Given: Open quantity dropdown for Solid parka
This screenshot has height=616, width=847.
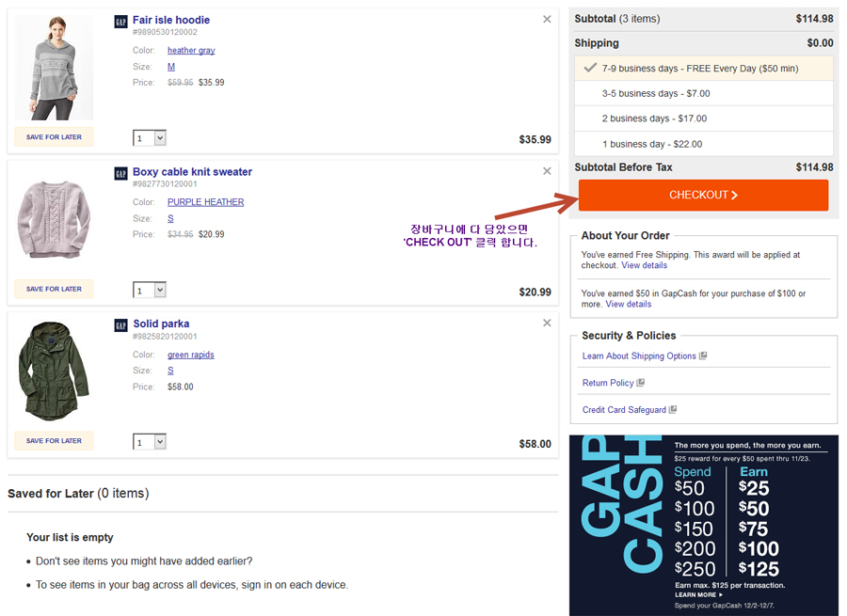Looking at the screenshot, I should tap(150, 442).
